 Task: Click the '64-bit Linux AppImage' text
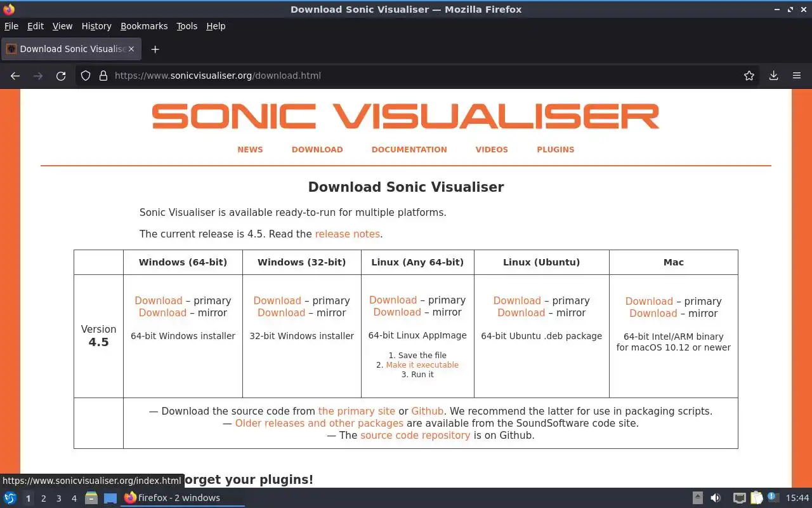coord(417,335)
